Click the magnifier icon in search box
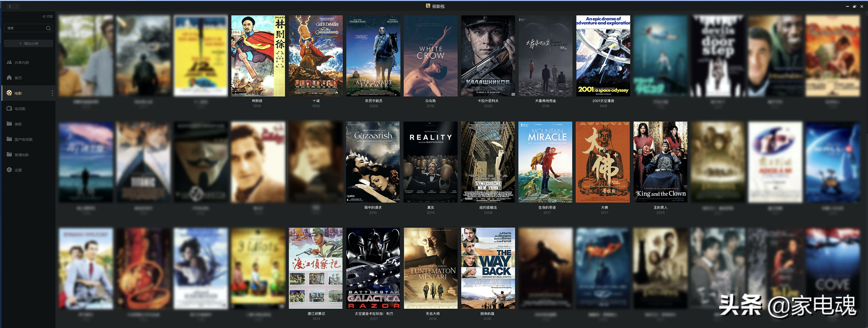Screen dimensions: 868x328 pyautogui.click(x=48, y=28)
